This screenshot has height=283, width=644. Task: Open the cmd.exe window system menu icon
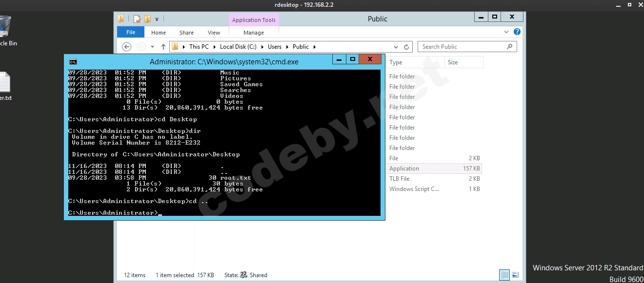tap(73, 61)
